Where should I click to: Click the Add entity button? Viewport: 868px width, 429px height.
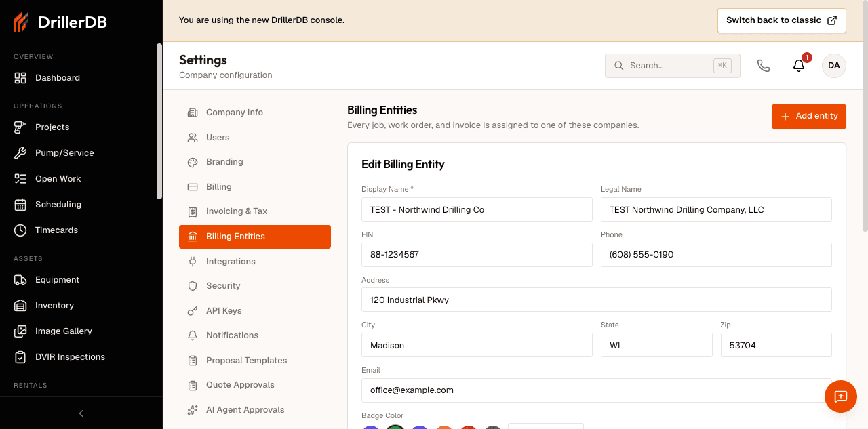pos(809,117)
